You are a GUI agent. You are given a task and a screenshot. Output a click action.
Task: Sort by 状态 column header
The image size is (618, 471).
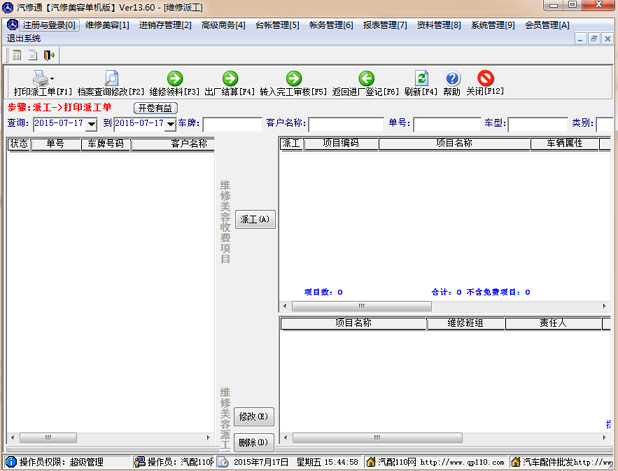pyautogui.click(x=19, y=144)
